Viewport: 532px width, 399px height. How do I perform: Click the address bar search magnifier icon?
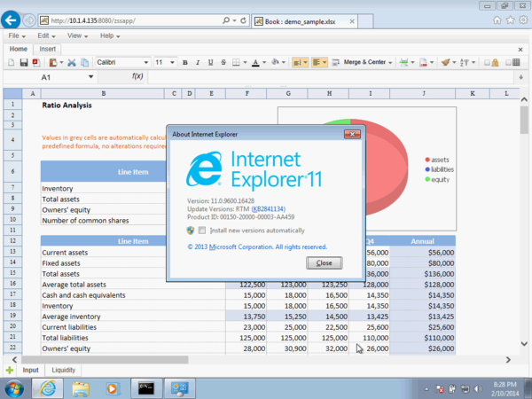(x=226, y=20)
